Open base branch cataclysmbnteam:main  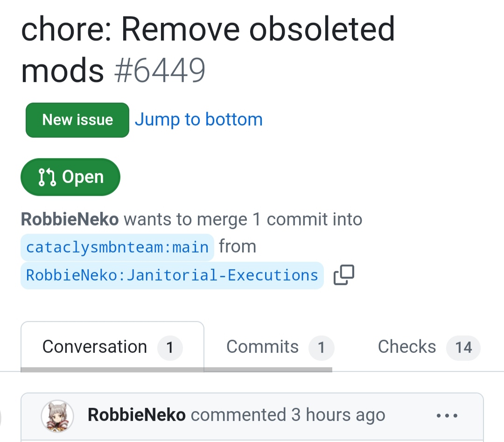[117, 247]
